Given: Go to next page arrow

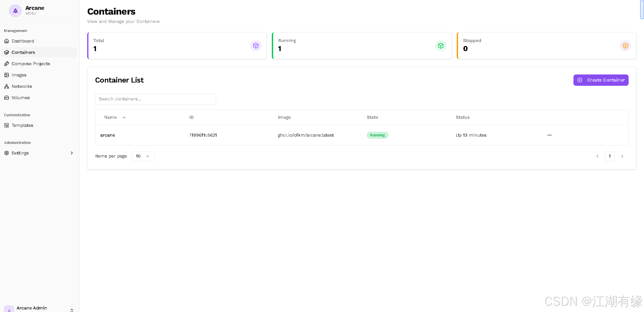Looking at the screenshot, I should point(622,156).
